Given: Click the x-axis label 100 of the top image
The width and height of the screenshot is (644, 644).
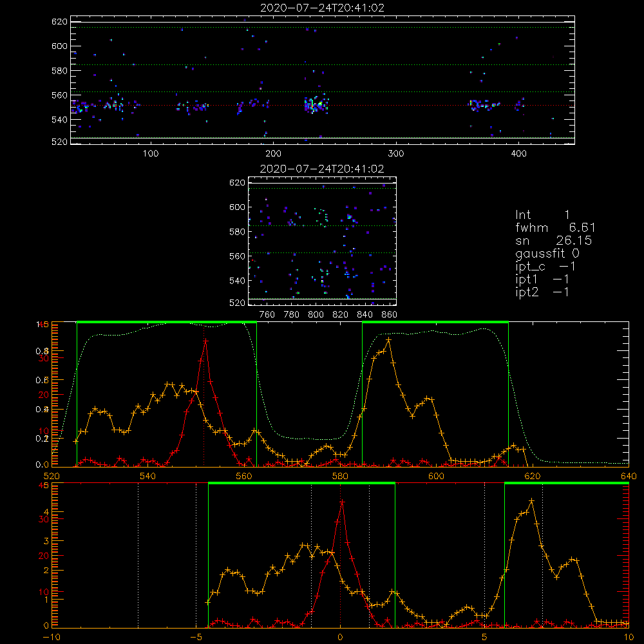Looking at the screenshot, I should click(x=151, y=154).
